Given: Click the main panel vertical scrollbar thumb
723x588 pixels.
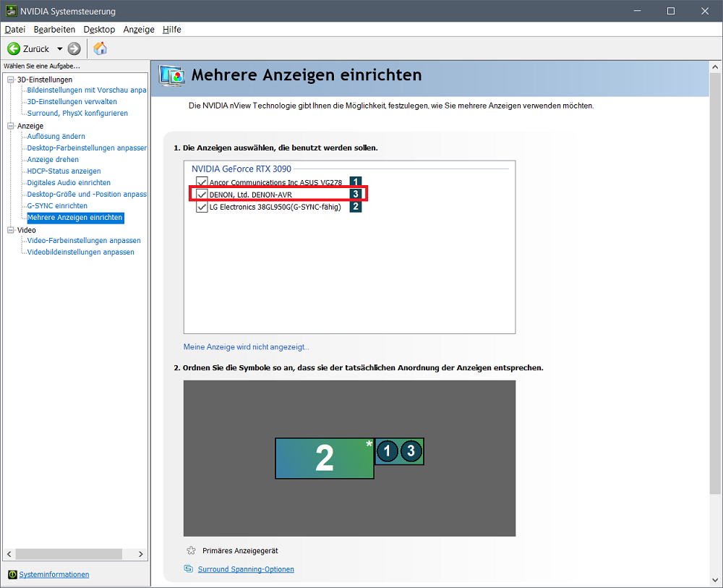Looking at the screenshot, I should (x=715, y=284).
